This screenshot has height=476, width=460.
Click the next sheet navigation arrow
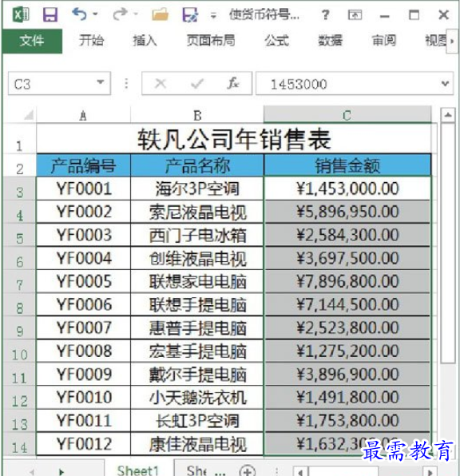click(x=61, y=472)
